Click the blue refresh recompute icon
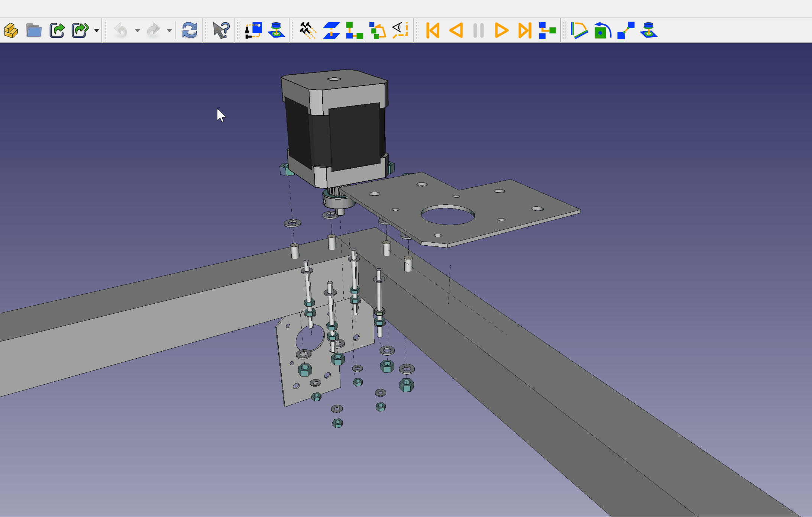Screen dimensions: 812x517 pyautogui.click(x=190, y=30)
